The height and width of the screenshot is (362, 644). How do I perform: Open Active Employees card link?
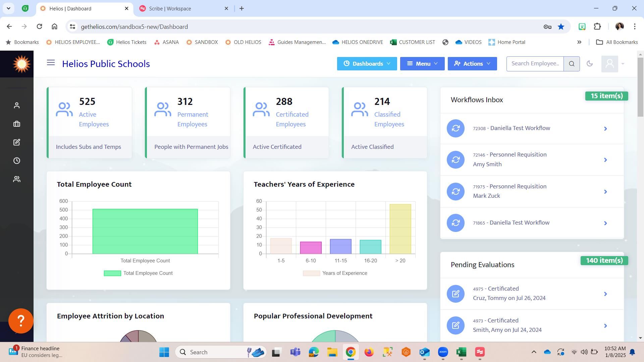[94, 119]
